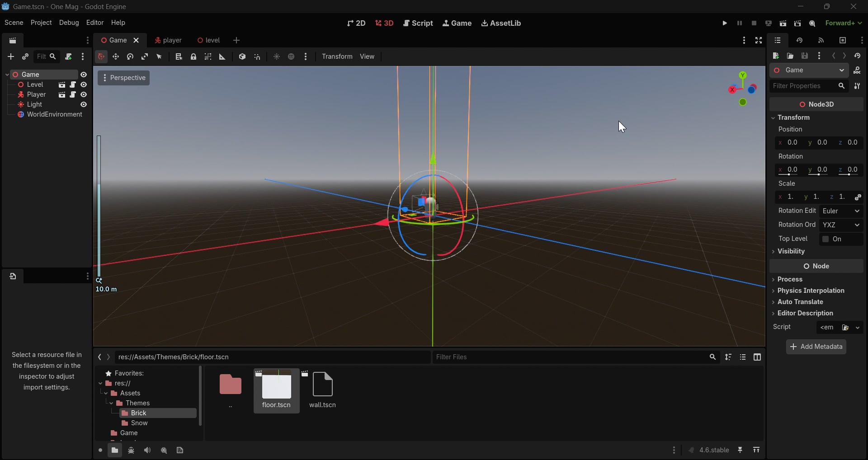Run the project with the play button

point(725,23)
